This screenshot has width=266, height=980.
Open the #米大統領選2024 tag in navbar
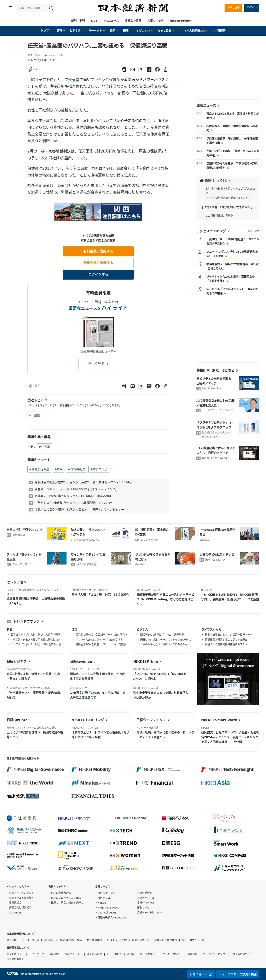pyautogui.click(x=196, y=30)
